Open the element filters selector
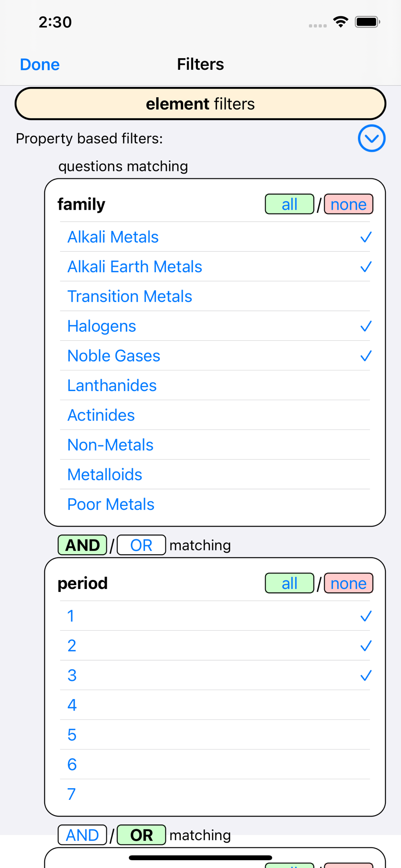 (x=200, y=104)
